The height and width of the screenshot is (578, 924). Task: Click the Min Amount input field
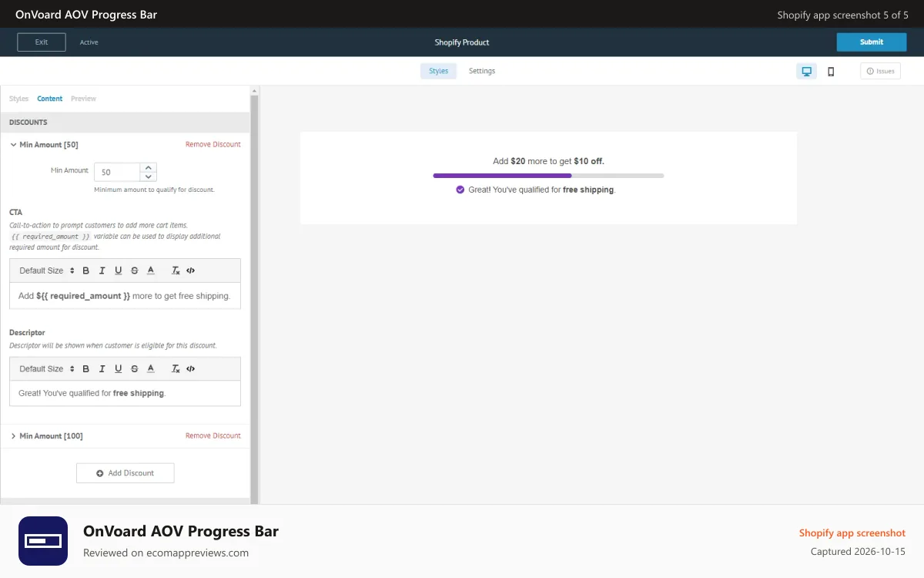pos(117,172)
